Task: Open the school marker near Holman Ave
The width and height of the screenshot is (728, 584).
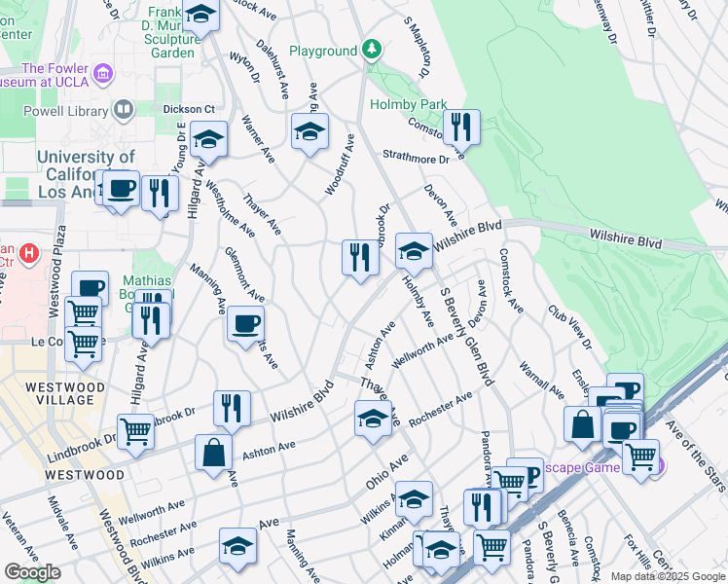Action: coord(441,551)
